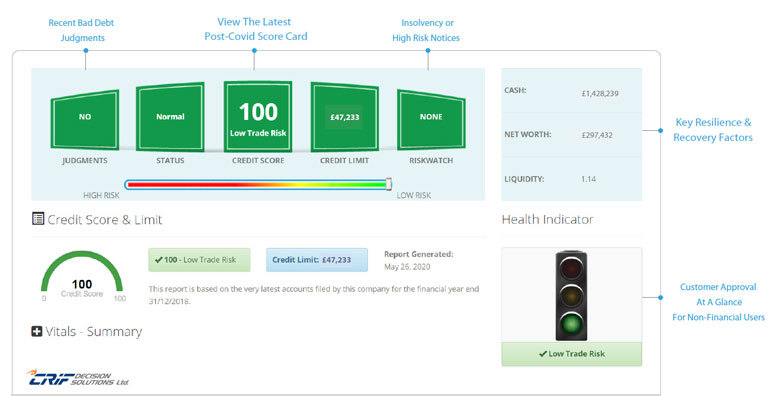Click the CRIF Decision Solutions logo
The height and width of the screenshot is (396, 780).
pos(78,378)
